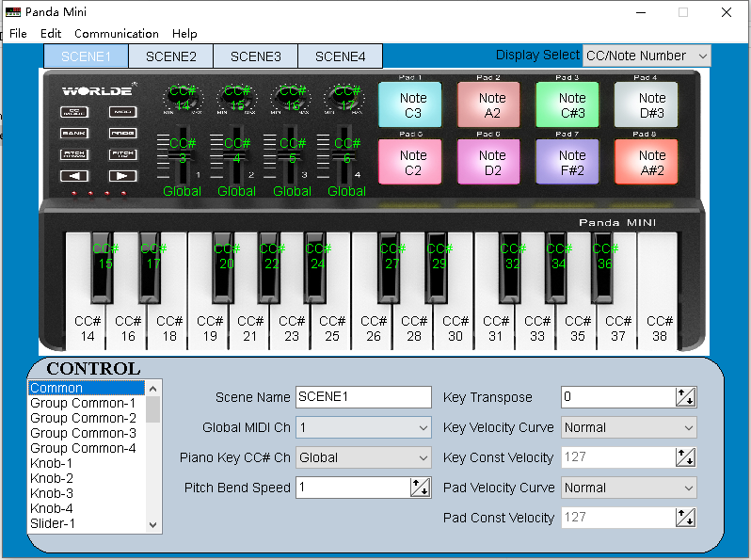Click the BANK button on the controller
751x560 pixels.
pos(75,133)
